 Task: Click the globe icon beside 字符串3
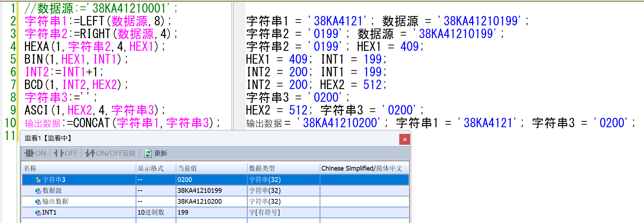(38, 180)
